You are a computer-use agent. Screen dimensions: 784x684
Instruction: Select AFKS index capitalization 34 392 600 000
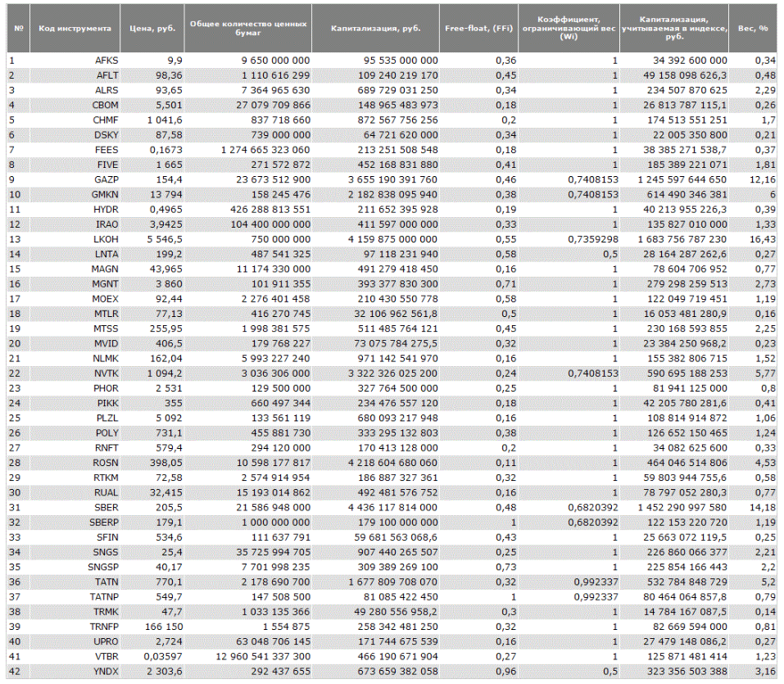(x=690, y=61)
